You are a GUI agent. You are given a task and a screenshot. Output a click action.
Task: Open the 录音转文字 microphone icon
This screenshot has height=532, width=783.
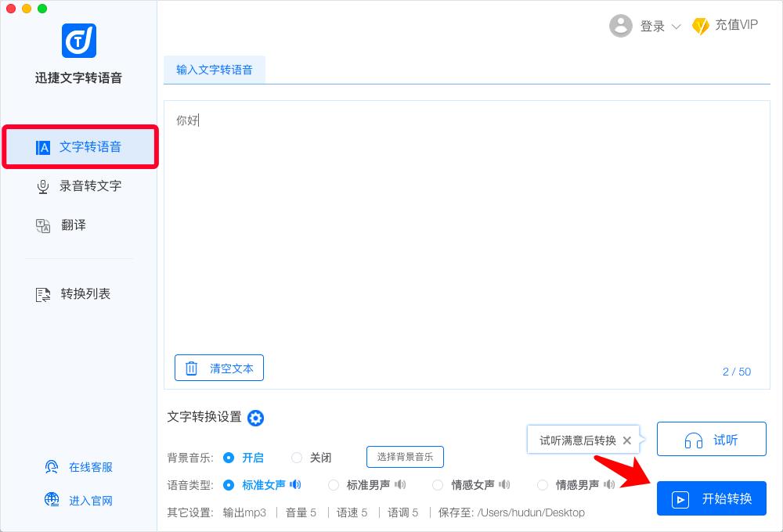[x=43, y=185]
